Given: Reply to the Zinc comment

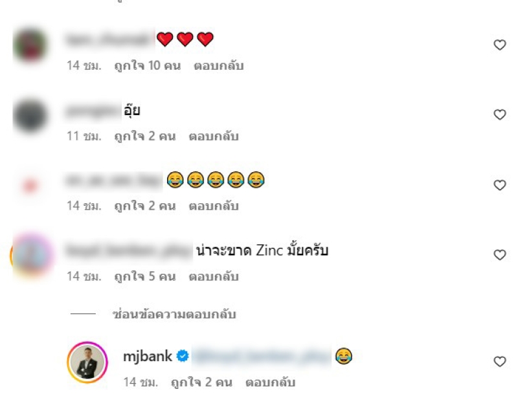Looking at the screenshot, I should point(214,276).
